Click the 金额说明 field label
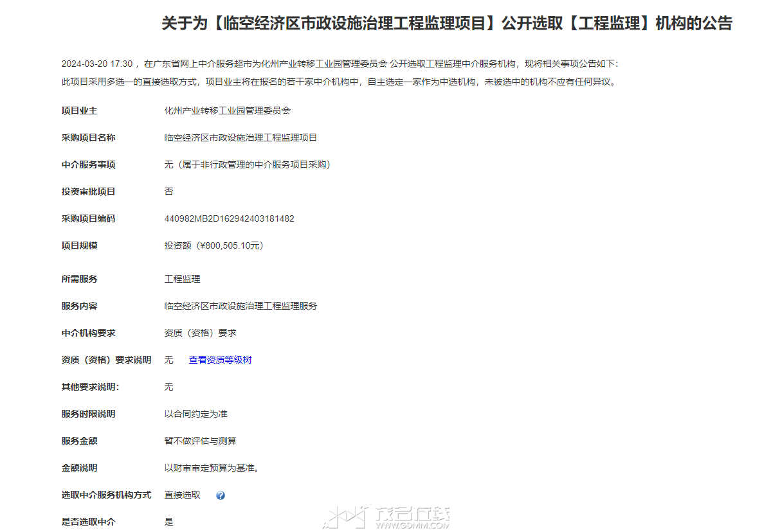771x532 pixels. click(79, 468)
